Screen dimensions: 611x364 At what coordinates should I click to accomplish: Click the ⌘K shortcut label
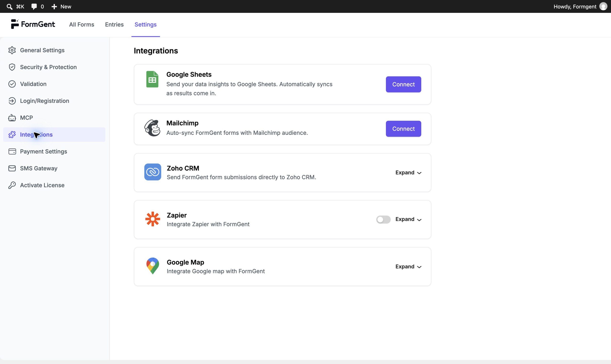[x=20, y=7]
